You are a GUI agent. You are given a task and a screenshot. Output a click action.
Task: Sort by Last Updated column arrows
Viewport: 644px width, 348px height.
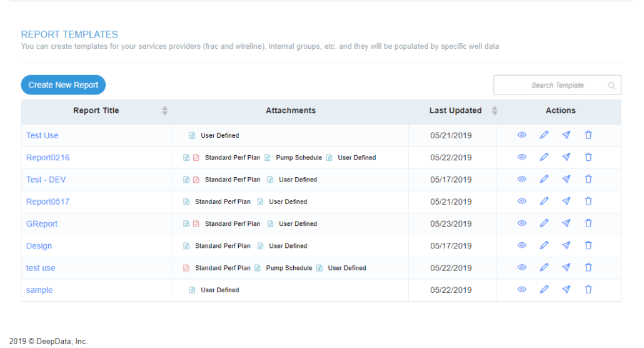[495, 111]
